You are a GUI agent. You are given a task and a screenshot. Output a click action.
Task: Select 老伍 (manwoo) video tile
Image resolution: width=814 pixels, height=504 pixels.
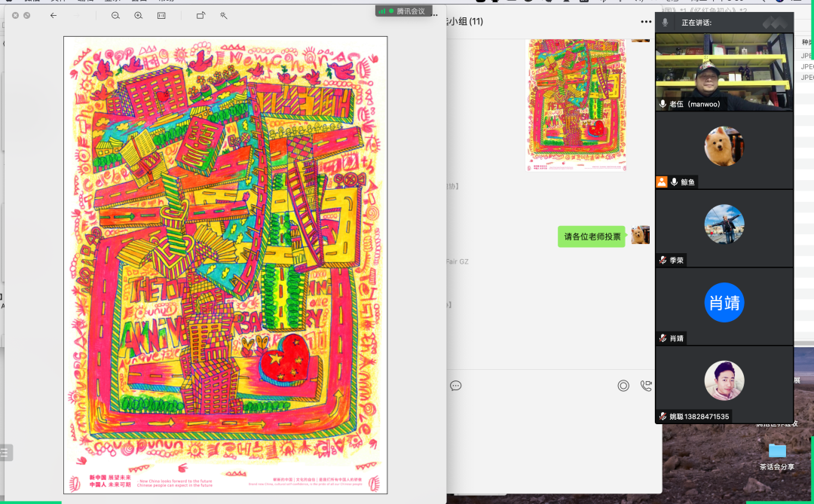point(724,72)
